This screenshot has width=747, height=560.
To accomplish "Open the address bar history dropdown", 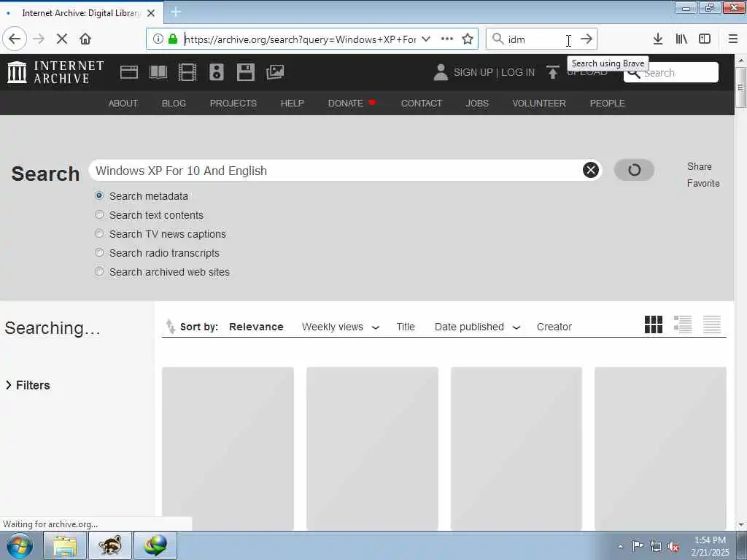I will click(x=426, y=39).
